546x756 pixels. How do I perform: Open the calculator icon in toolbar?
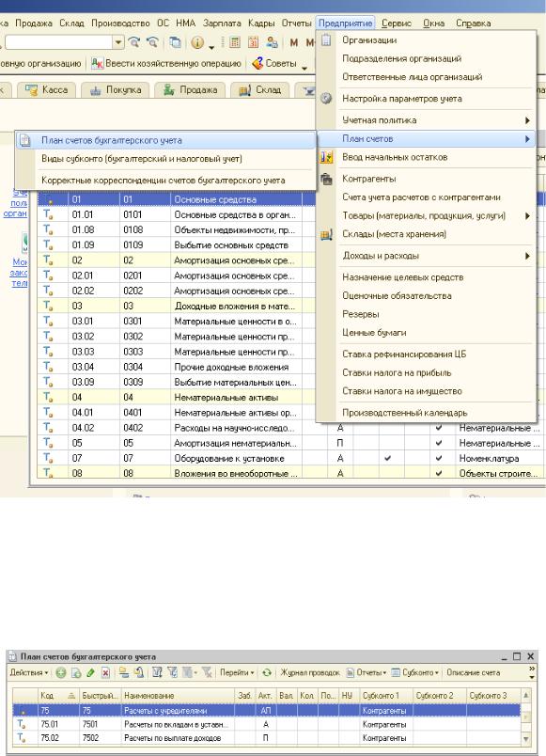(235, 42)
